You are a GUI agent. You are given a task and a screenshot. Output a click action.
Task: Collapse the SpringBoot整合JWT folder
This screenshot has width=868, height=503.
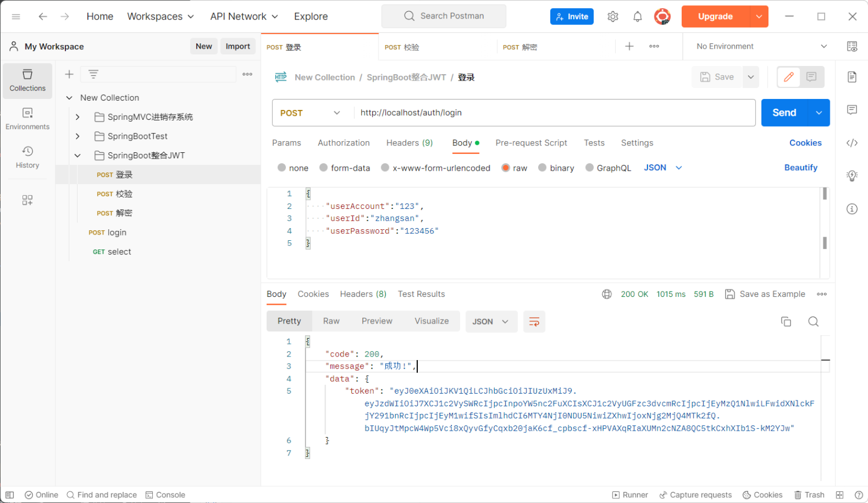[x=78, y=156]
